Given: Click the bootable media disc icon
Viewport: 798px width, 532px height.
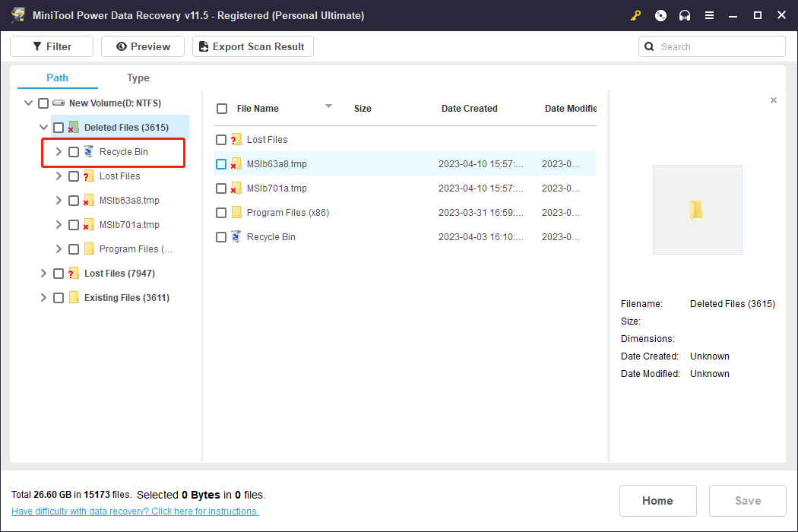Looking at the screenshot, I should tap(660, 15).
